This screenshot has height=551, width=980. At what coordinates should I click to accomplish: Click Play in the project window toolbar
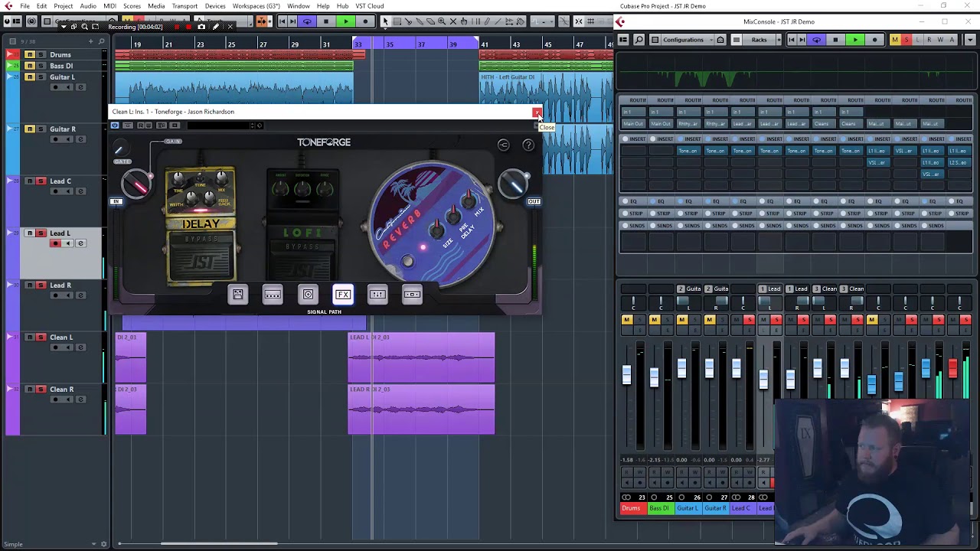click(x=346, y=21)
